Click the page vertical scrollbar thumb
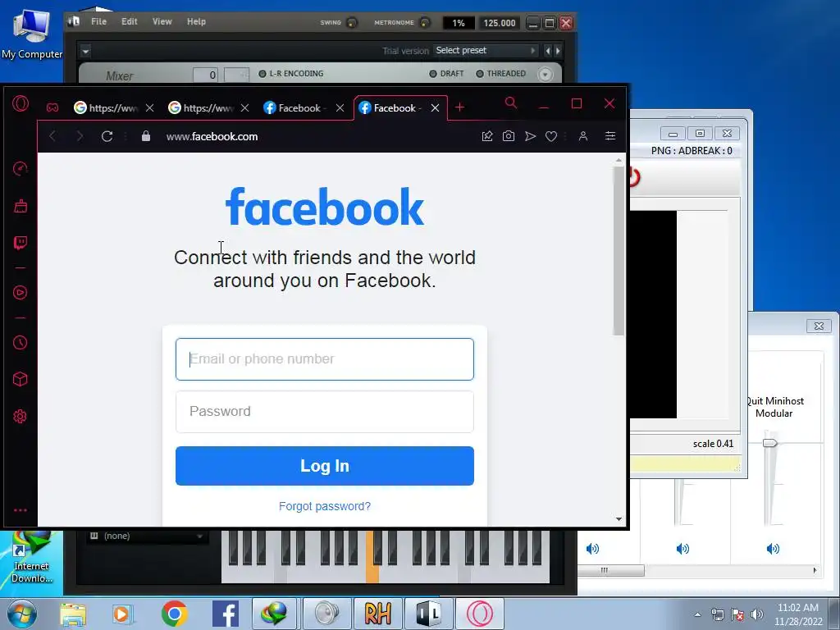 [x=619, y=251]
